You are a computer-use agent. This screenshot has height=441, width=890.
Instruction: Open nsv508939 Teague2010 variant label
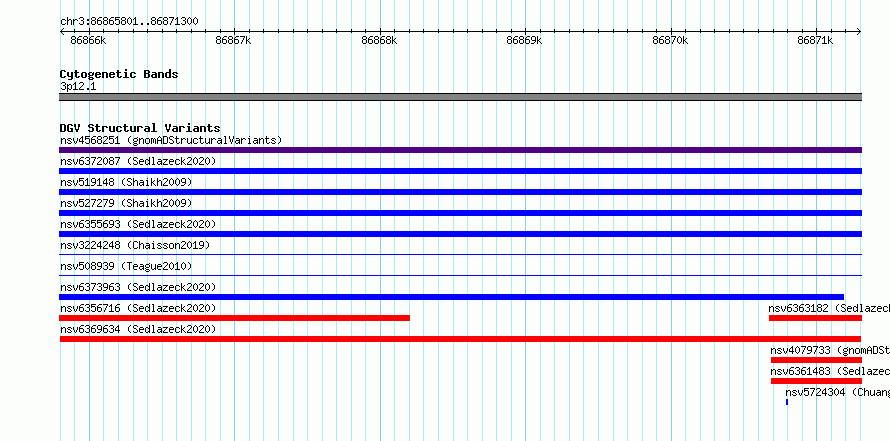[126, 266]
